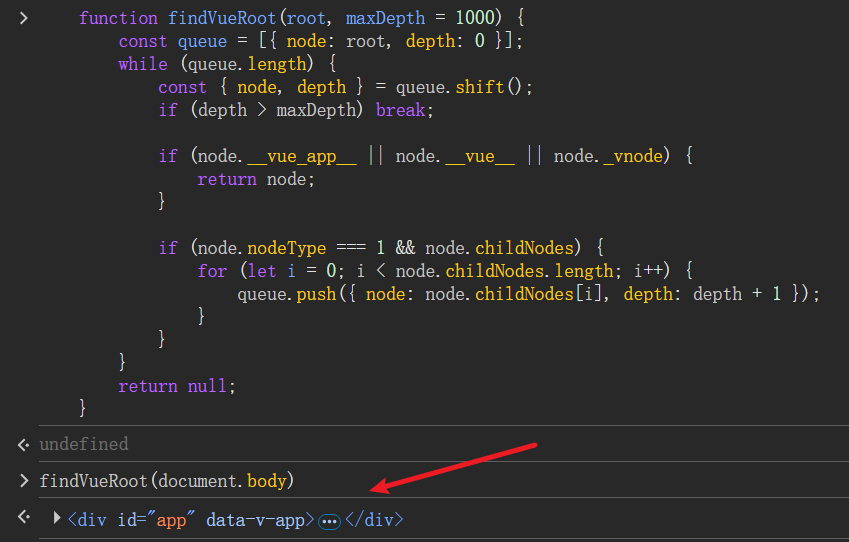
Task: Click the return null statement
Action: pyautogui.click(x=176, y=386)
